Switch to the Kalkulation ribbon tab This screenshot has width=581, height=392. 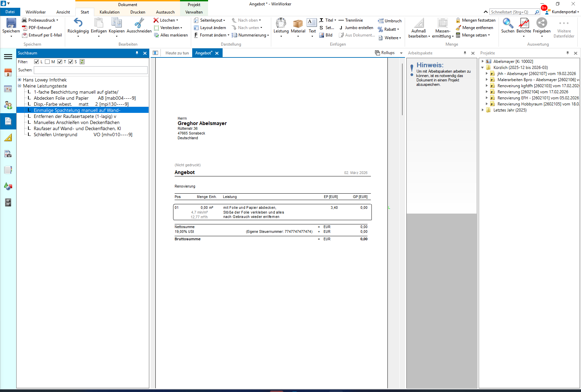[x=109, y=12]
